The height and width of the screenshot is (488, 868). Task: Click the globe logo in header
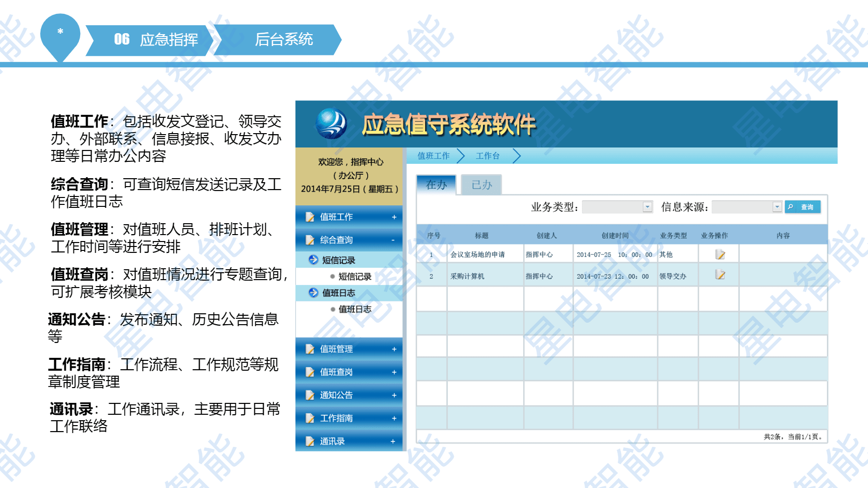coord(331,123)
